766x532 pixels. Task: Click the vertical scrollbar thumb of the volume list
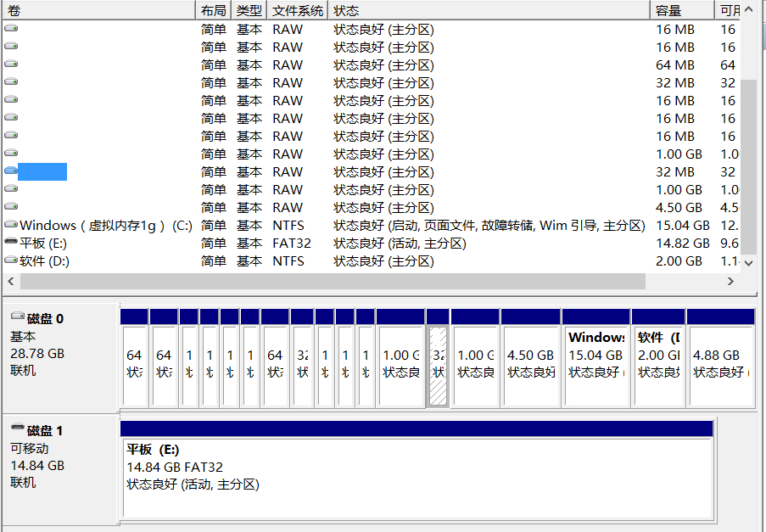(x=748, y=166)
